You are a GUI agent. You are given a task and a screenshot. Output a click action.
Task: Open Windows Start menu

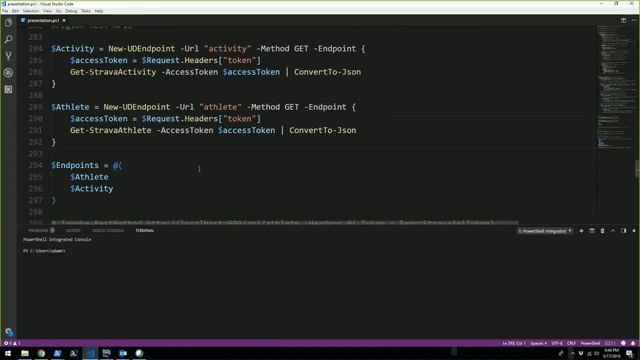click(8, 353)
